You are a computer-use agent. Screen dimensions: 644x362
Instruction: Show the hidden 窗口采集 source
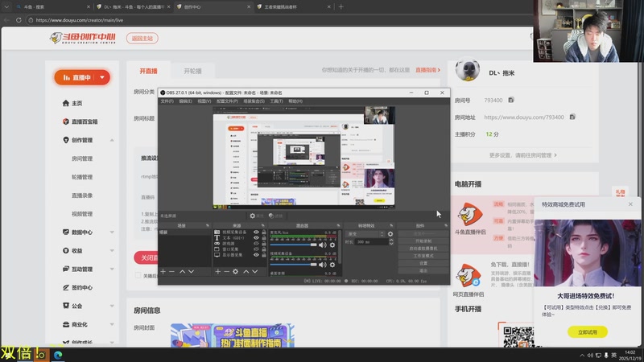[256, 249]
